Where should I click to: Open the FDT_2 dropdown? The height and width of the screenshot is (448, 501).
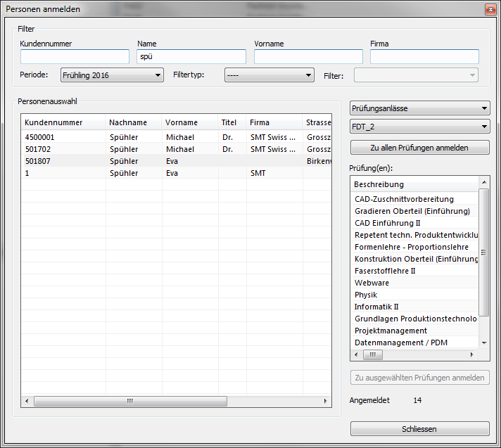(x=419, y=127)
